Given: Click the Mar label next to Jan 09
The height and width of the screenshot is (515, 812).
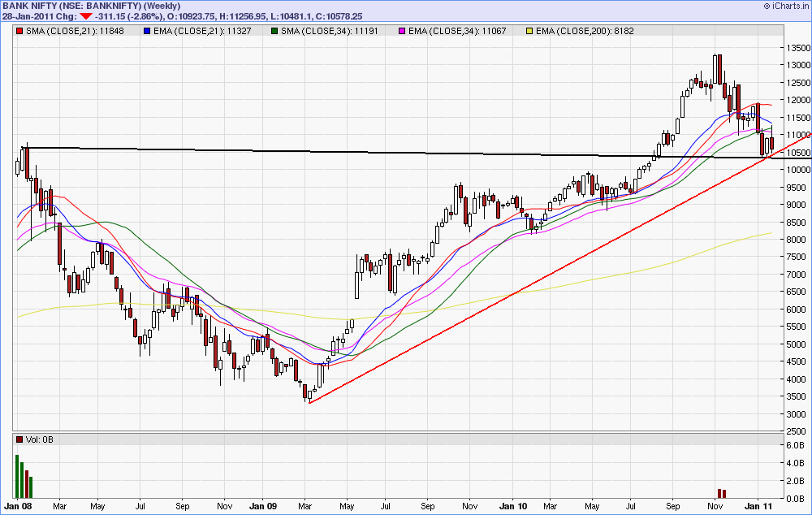Looking at the screenshot, I should coord(305,506).
